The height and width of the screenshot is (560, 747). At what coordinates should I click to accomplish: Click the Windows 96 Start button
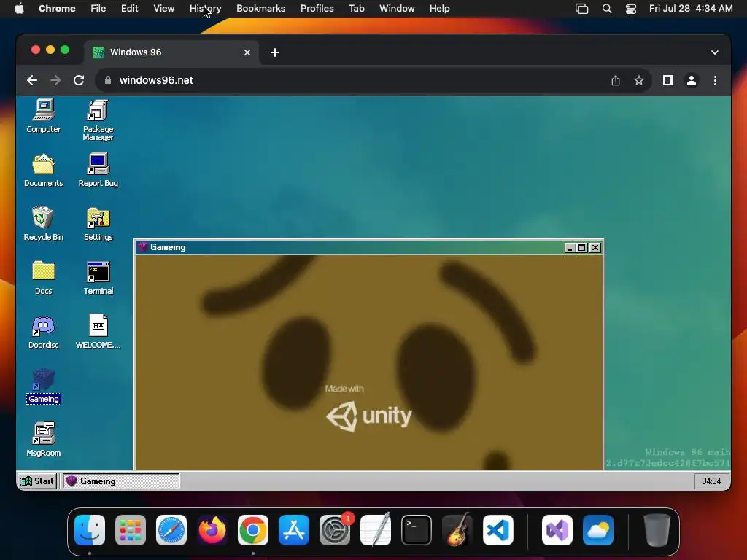click(38, 481)
